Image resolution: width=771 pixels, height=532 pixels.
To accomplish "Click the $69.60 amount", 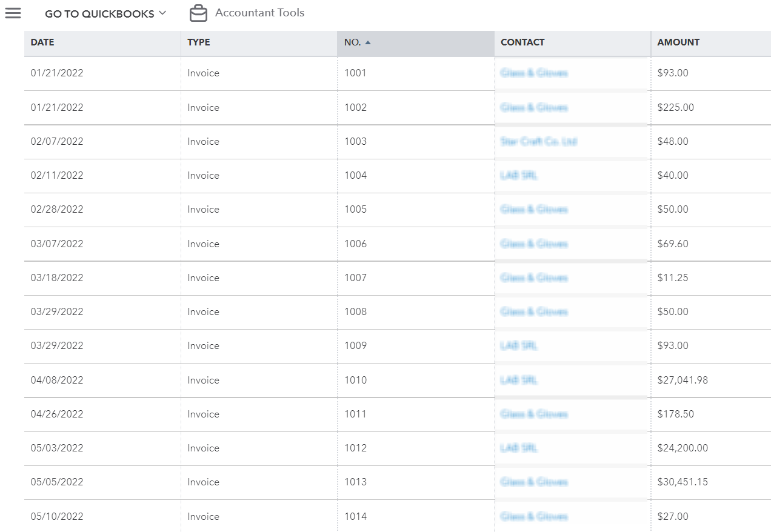I will [673, 244].
